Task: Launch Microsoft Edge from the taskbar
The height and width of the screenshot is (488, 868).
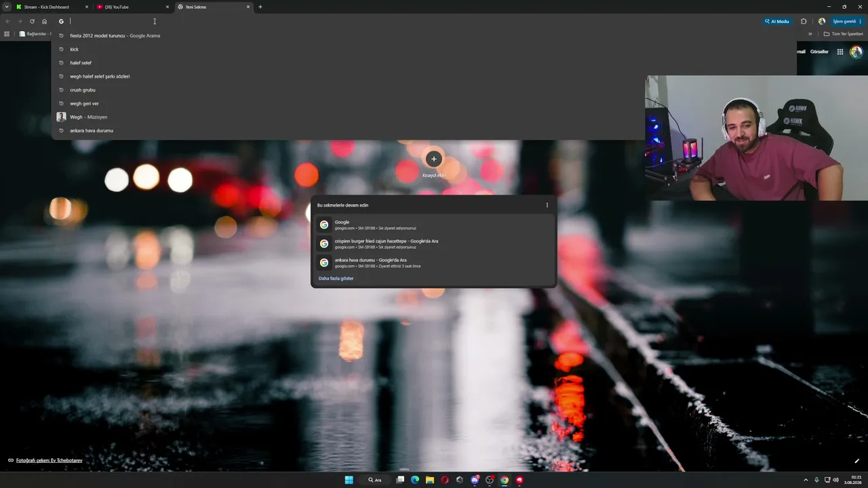Action: (415, 480)
